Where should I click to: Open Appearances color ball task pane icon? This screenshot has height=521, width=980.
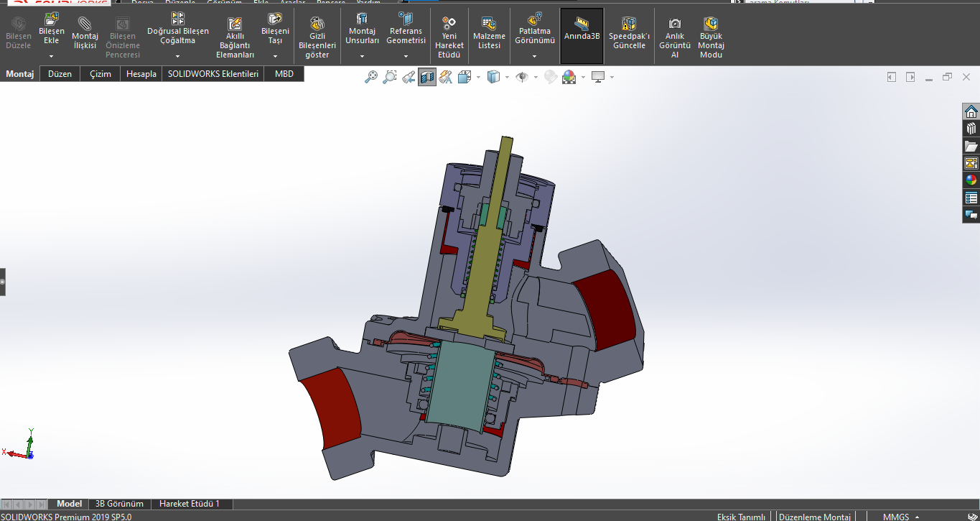pos(971,180)
